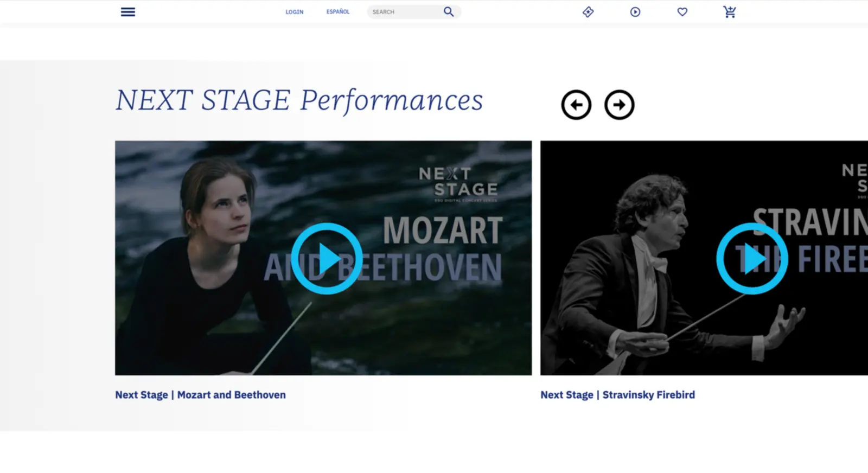The height and width of the screenshot is (473, 868).
Task: Open 'Next Stage | Stravinsky Firebird' title link
Action: tap(617, 395)
